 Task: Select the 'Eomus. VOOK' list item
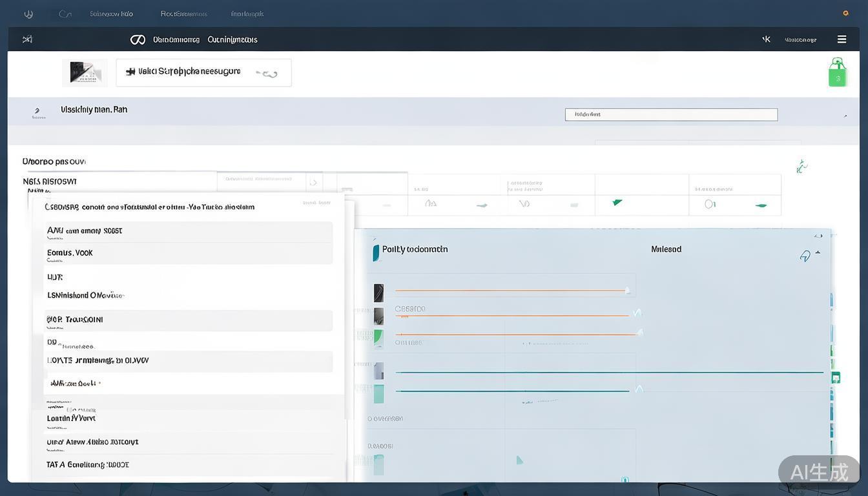tap(188, 253)
